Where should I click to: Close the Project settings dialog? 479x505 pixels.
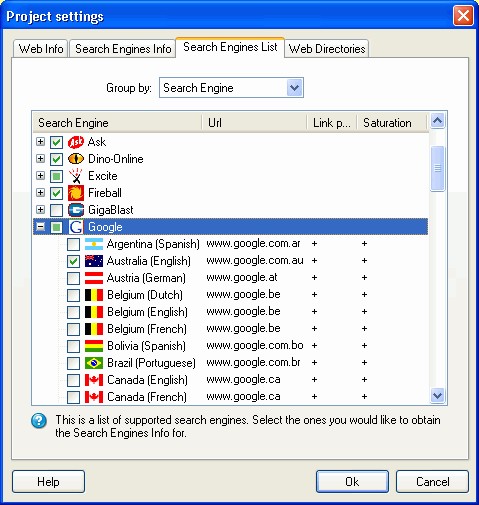463,16
